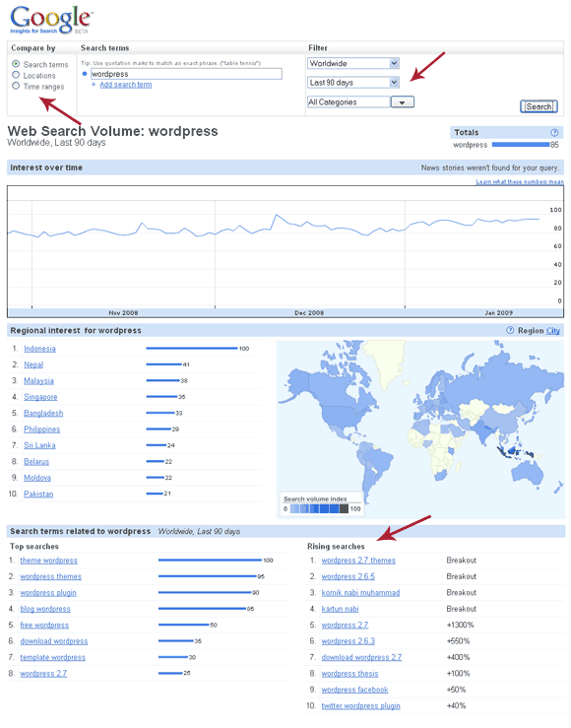Open the twitter wordpress plugin rising search
Viewport: 571px width, 728px height.
point(361,706)
